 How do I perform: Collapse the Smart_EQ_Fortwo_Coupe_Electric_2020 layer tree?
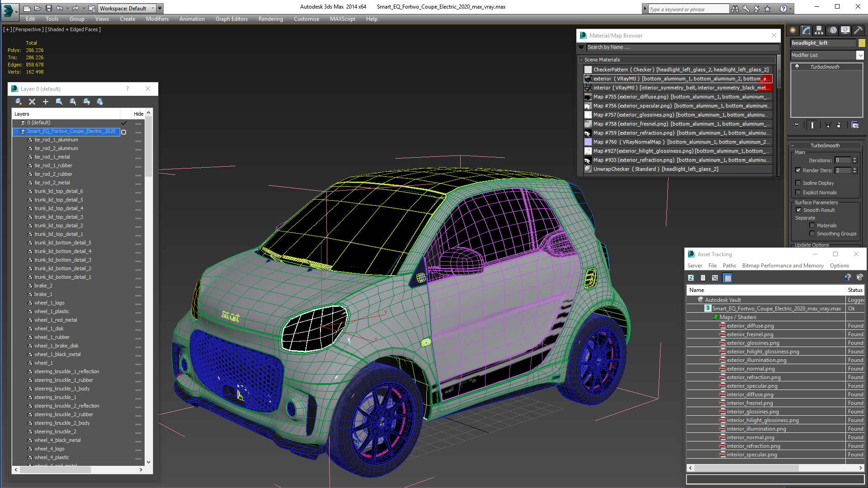[x=16, y=131]
